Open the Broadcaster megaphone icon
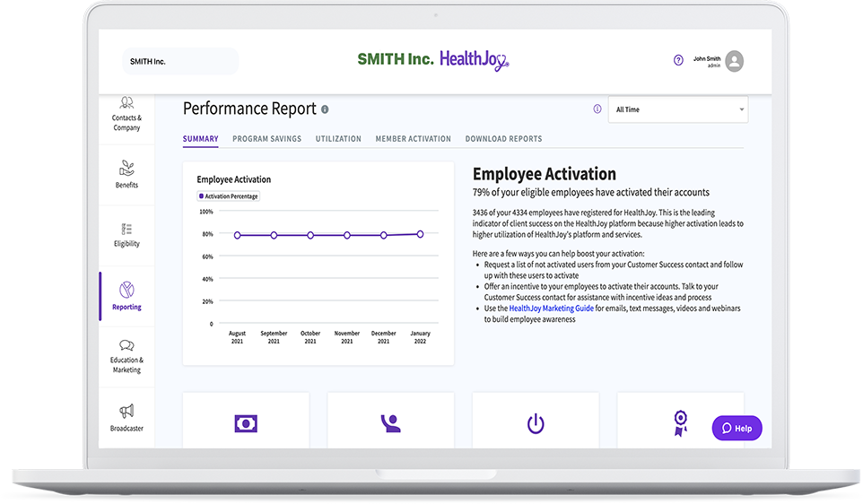Viewport: 863px width, 504px height. (x=126, y=412)
